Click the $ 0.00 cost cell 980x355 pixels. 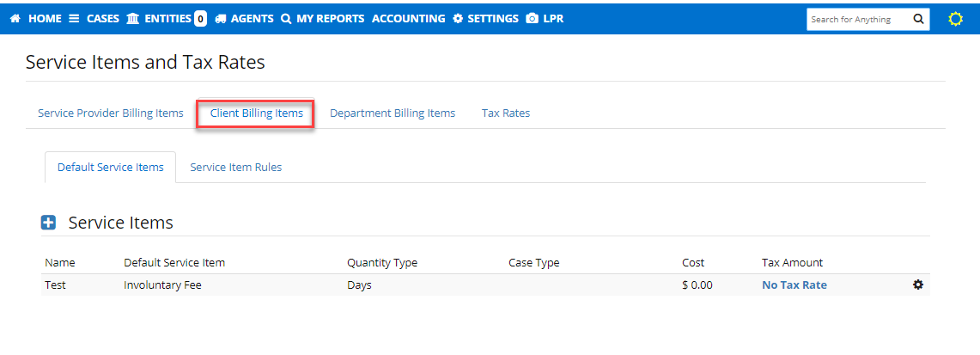coord(697,285)
